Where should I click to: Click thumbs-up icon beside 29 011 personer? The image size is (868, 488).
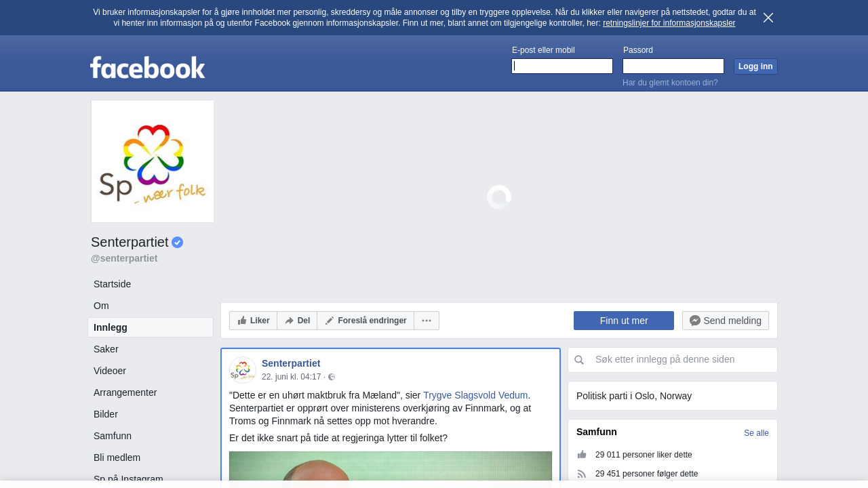coord(582,455)
